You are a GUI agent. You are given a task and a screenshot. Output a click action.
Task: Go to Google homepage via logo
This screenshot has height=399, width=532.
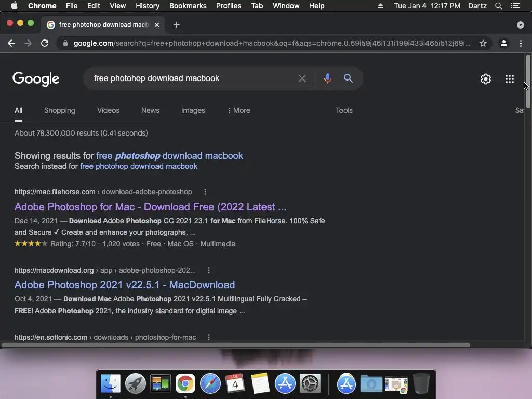tap(36, 79)
